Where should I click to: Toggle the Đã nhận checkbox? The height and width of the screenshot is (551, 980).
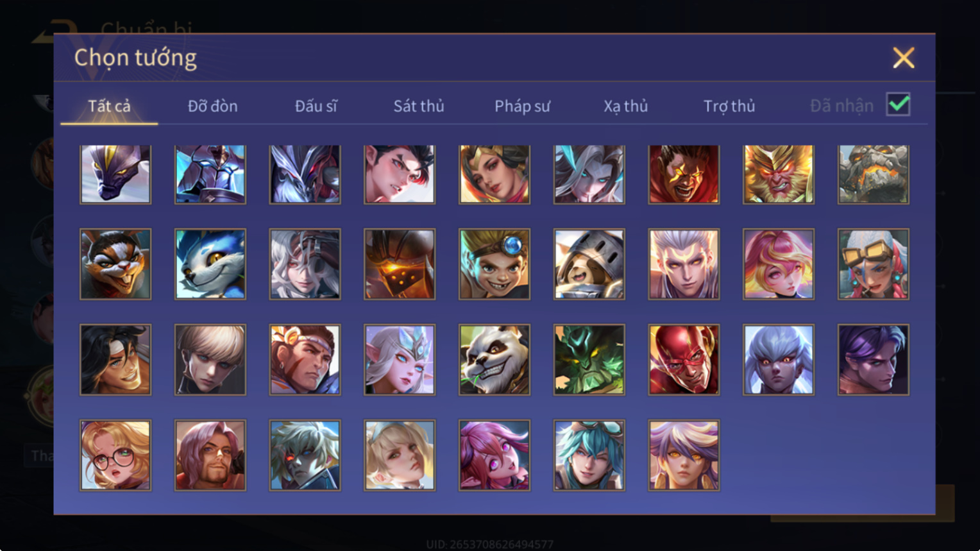pyautogui.click(x=898, y=105)
